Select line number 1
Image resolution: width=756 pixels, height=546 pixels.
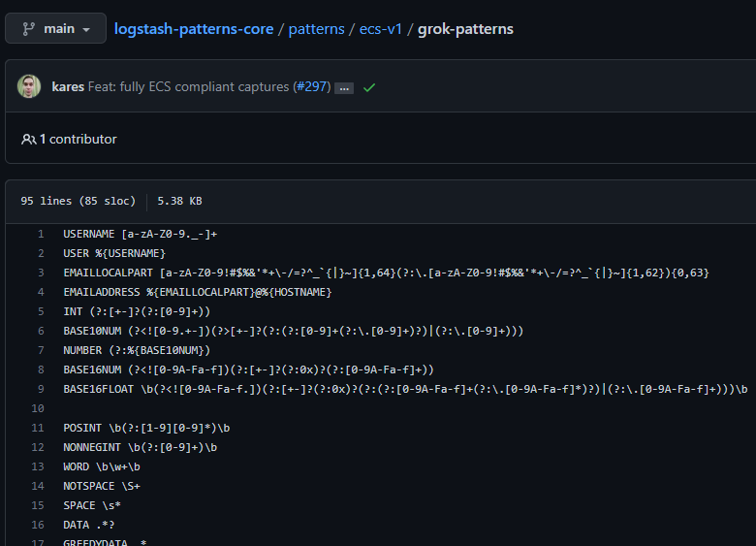coord(40,234)
